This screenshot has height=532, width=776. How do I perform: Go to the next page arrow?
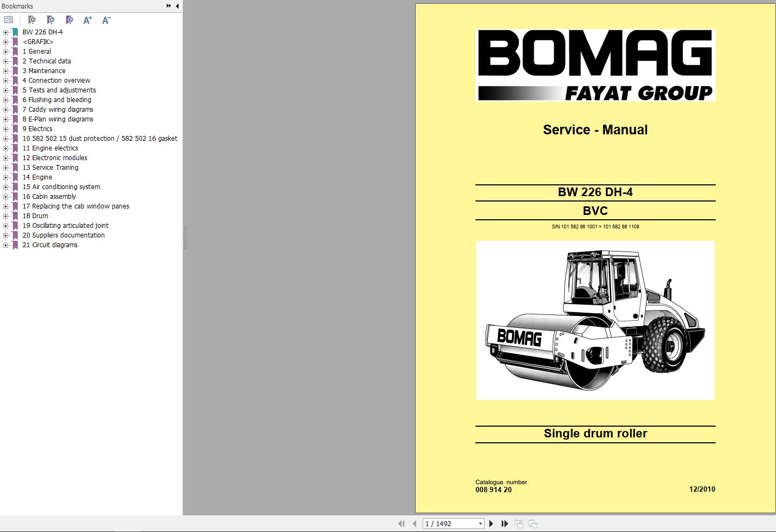coord(491,523)
